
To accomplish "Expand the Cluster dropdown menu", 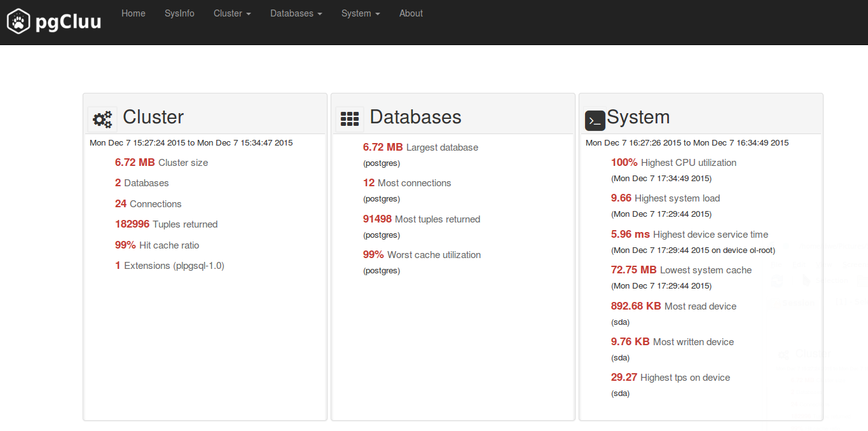I will click(232, 13).
